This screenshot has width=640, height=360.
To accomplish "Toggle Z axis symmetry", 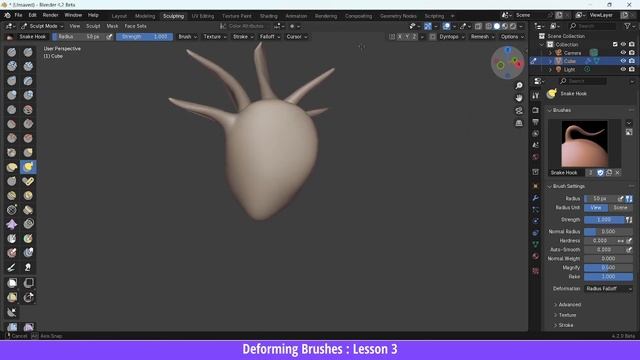I will 414,37.
